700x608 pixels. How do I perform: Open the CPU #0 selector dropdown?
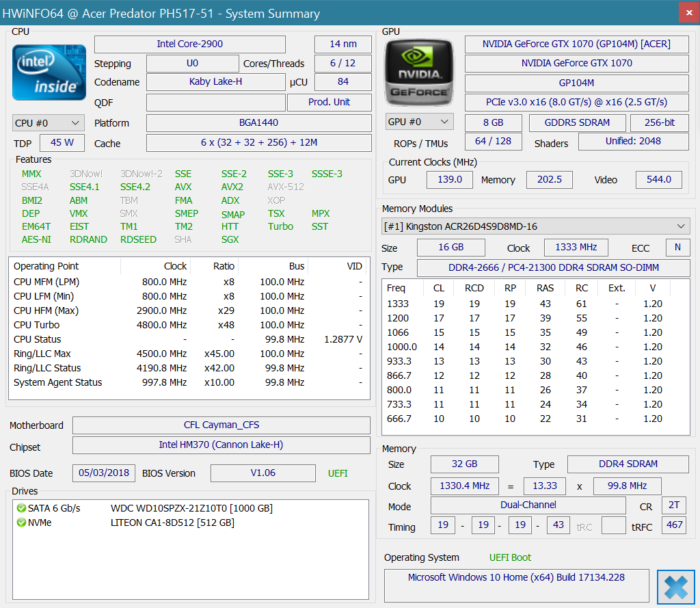click(x=49, y=123)
